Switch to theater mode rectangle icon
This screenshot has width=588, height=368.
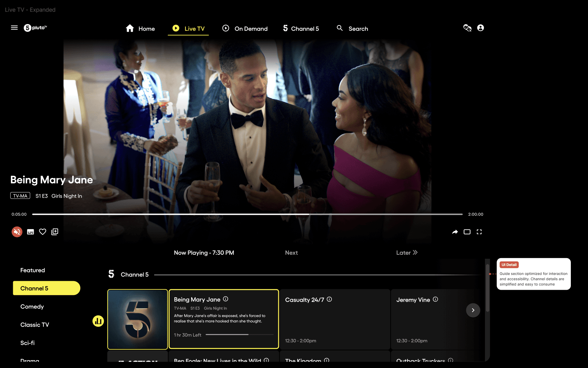[x=467, y=232]
